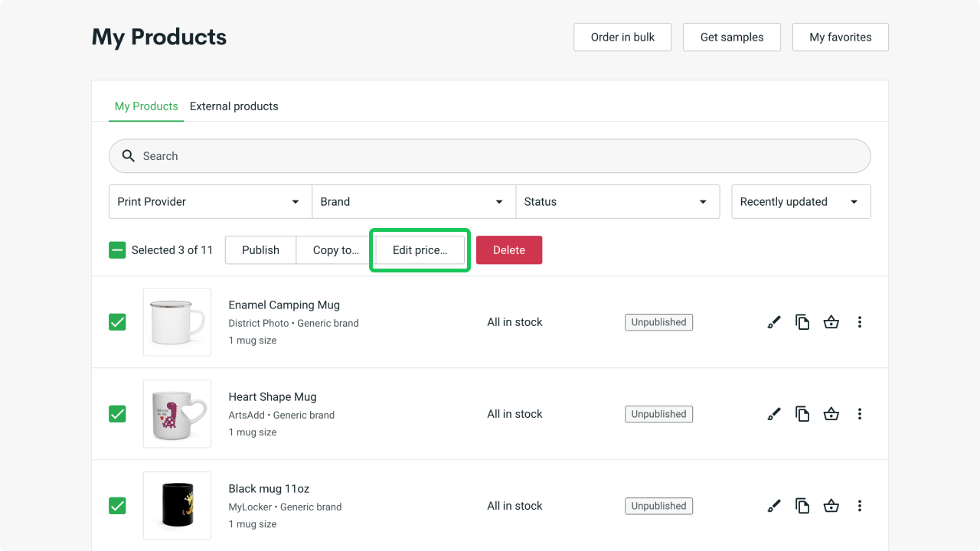Click Unpublished badge for Heart Shape Mug

(658, 414)
